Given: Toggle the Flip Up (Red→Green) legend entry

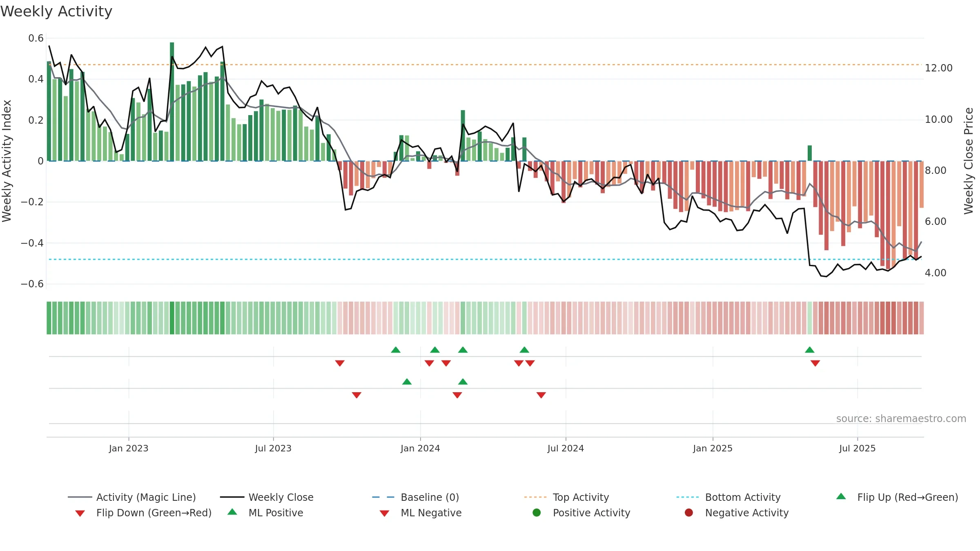Looking at the screenshot, I should click(x=897, y=497).
